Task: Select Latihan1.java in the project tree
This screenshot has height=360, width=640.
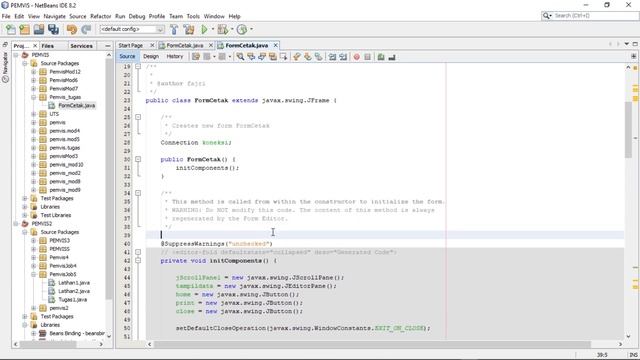Action: pos(73,282)
